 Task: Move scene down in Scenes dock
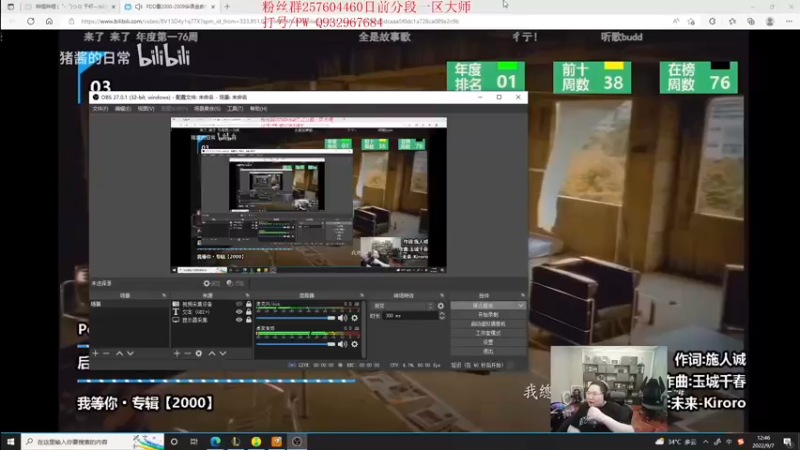coord(131,353)
